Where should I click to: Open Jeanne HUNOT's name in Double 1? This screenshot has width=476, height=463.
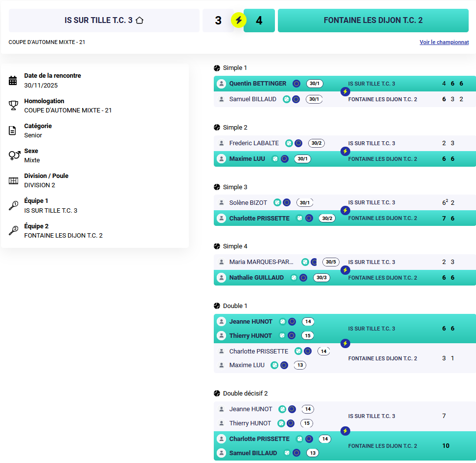[x=250, y=322]
